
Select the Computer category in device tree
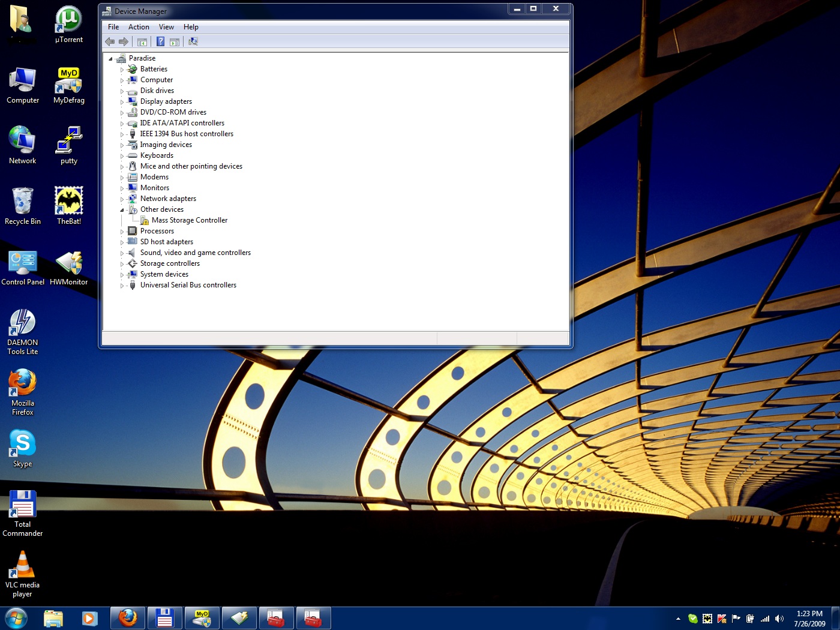click(157, 80)
